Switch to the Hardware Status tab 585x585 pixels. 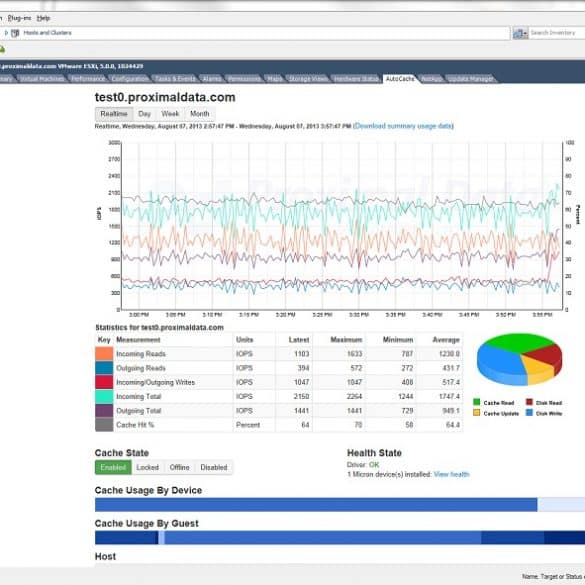point(356,79)
